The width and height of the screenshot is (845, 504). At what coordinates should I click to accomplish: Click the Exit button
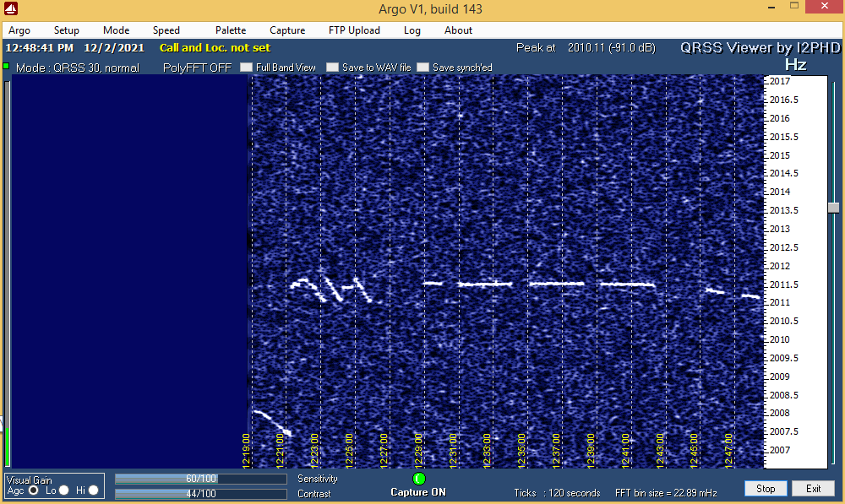pos(813,489)
